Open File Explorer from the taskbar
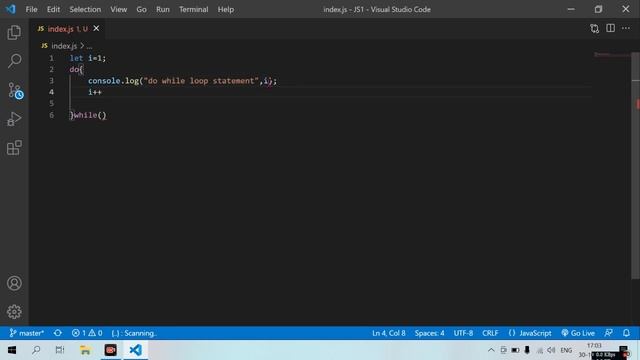640x360 pixels. click(x=85, y=350)
